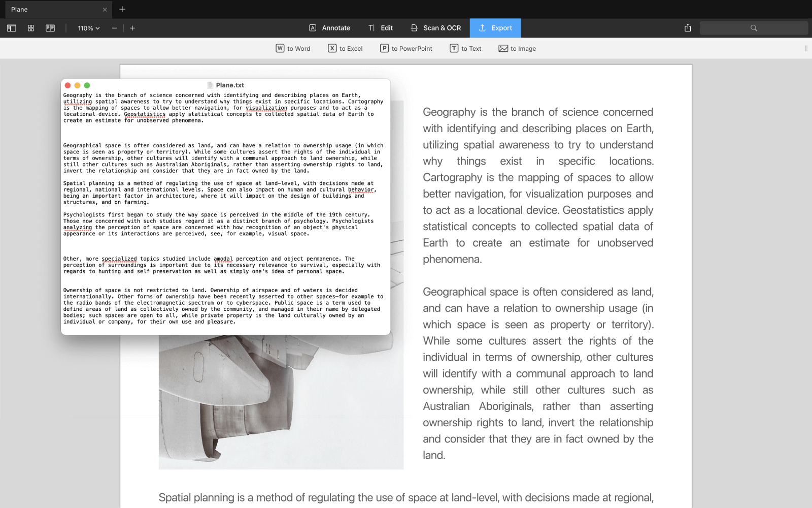Open the zoom percentage dropdown
Image resolution: width=812 pixels, height=508 pixels.
pos(87,28)
